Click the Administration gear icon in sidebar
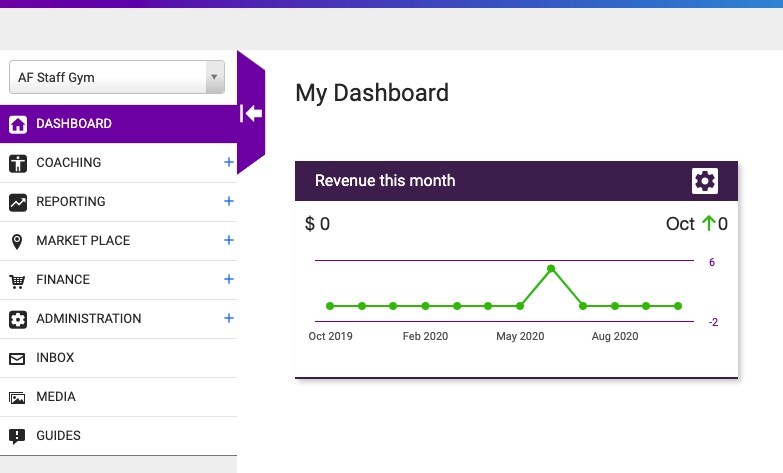 pyautogui.click(x=18, y=319)
